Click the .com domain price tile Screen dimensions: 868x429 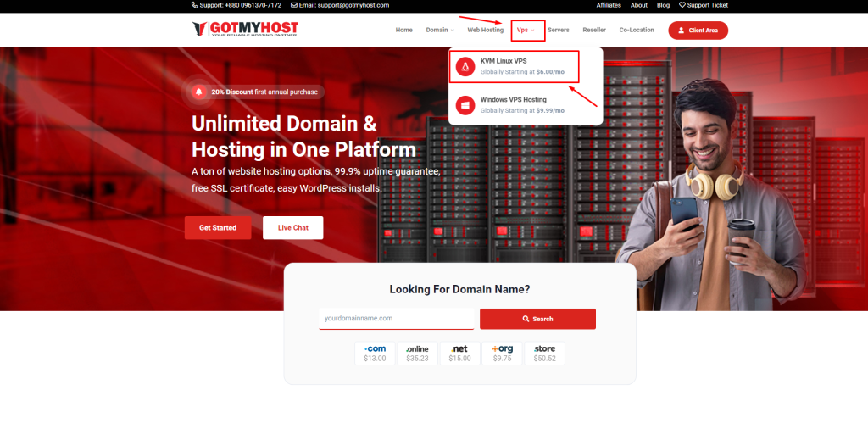[375, 354]
